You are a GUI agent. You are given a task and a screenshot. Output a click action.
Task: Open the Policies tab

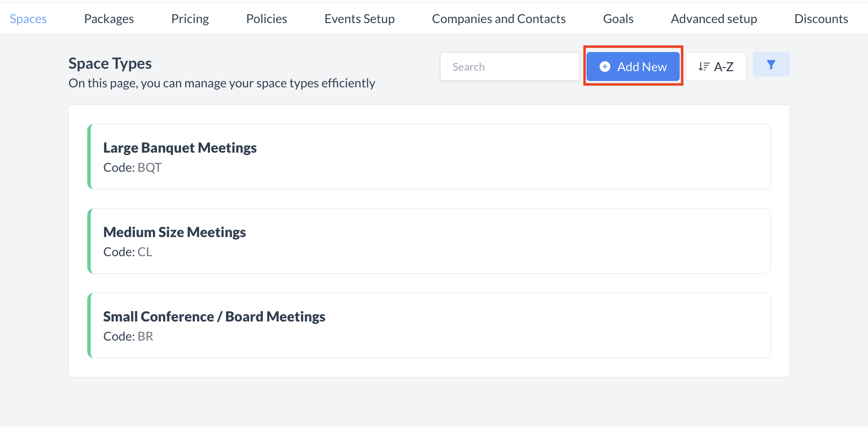[x=266, y=19]
